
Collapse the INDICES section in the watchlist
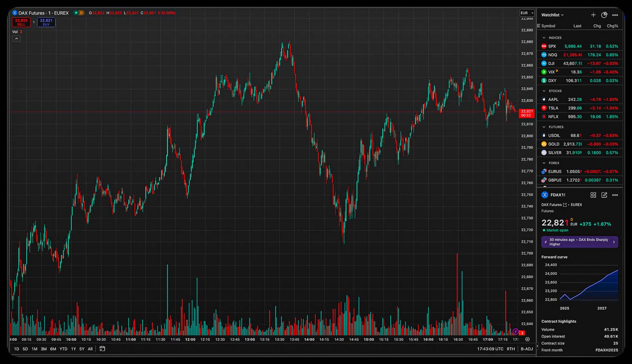[x=544, y=38]
